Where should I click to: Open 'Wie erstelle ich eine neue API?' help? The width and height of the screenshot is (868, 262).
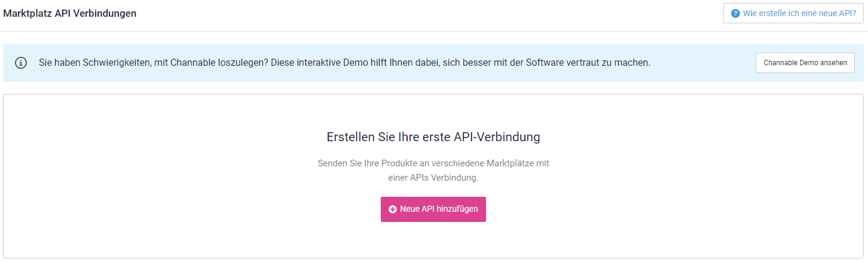793,13
